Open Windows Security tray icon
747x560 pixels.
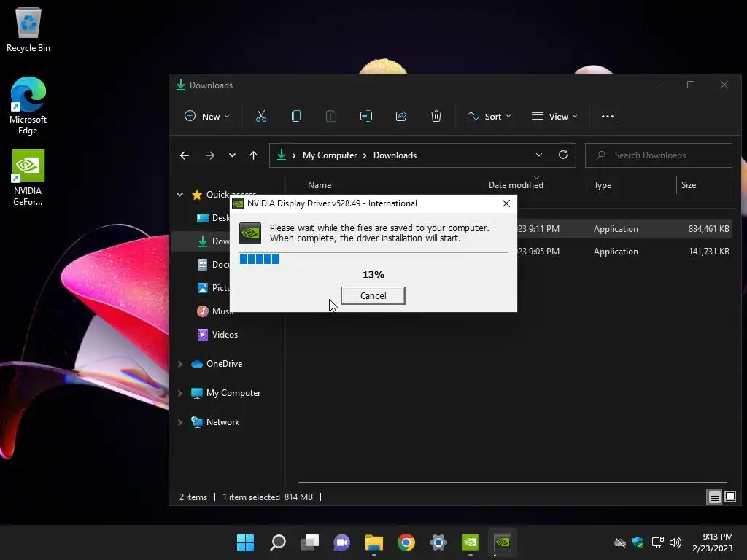(x=638, y=542)
